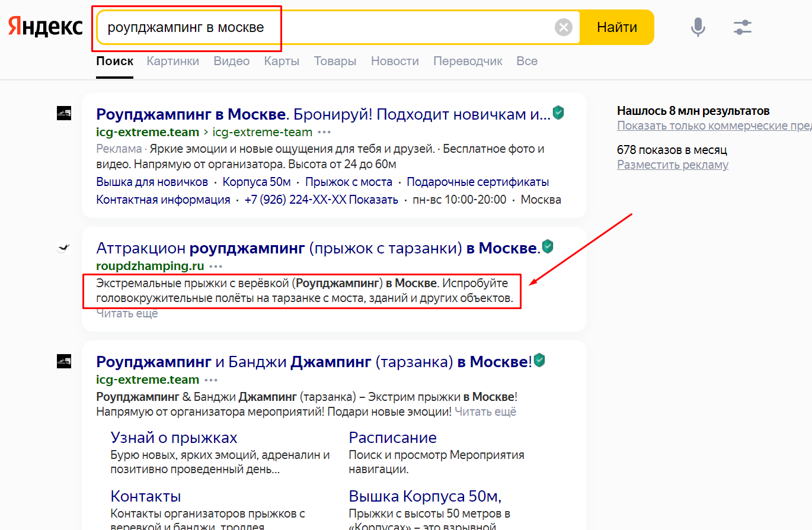Click the verified shield on the ad title
The width and height of the screenshot is (812, 530).
point(558,113)
